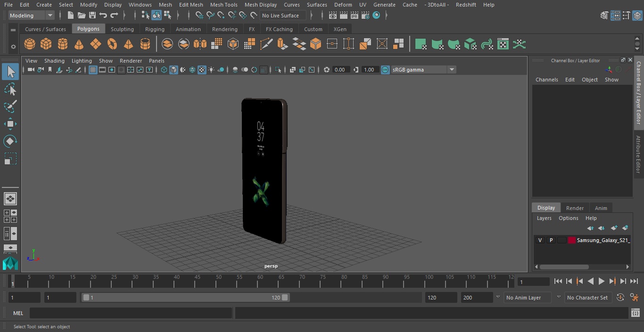Image resolution: width=644 pixels, height=332 pixels.
Task: Open the Channels menu in Channel Box
Action: (x=546, y=80)
